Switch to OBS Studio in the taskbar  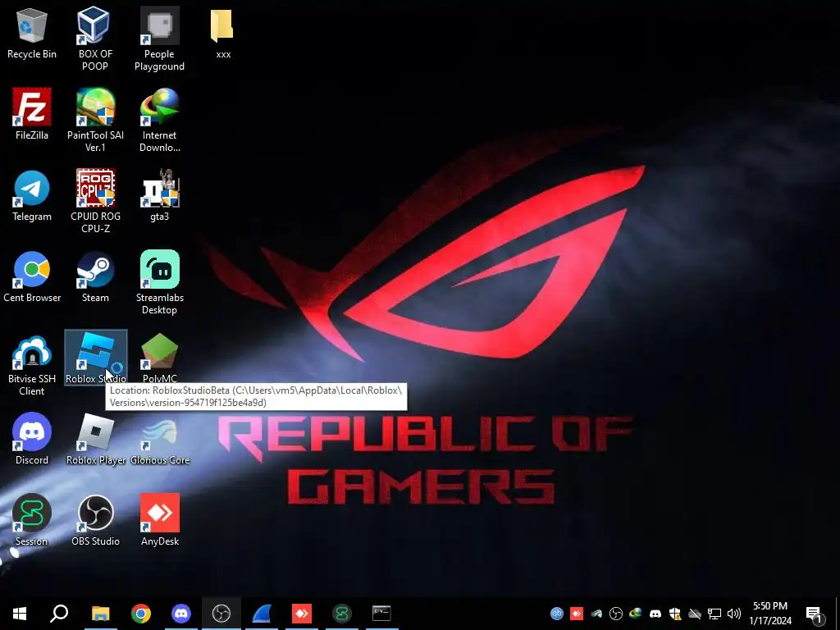221,614
